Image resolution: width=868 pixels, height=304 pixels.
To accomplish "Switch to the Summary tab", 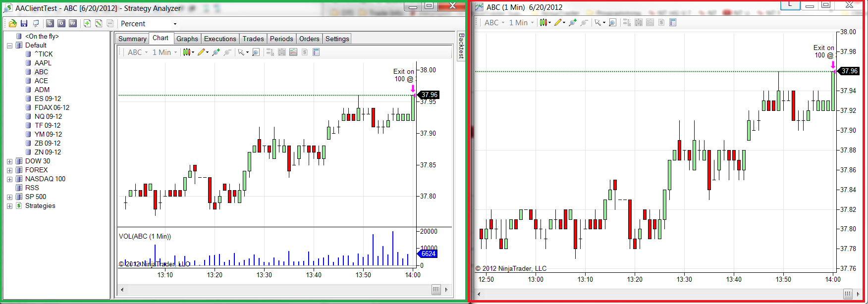I will (x=132, y=39).
